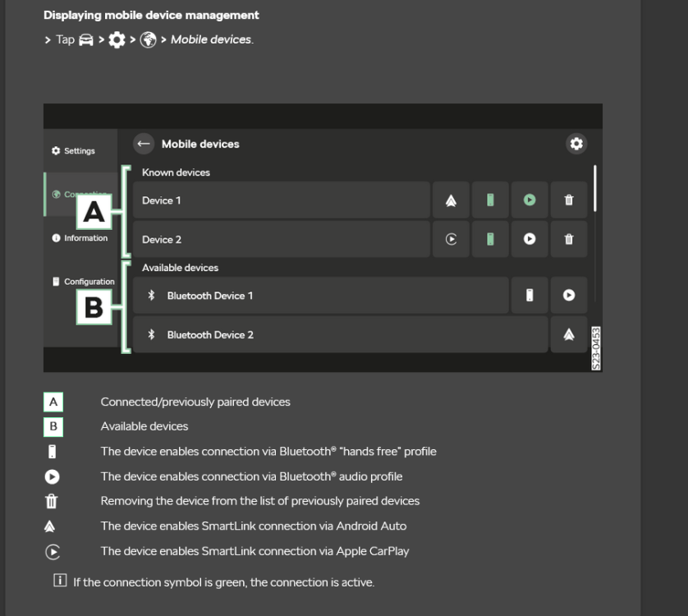This screenshot has width=688, height=616.
Task: Open the Information sidebar item
Action: [80, 238]
